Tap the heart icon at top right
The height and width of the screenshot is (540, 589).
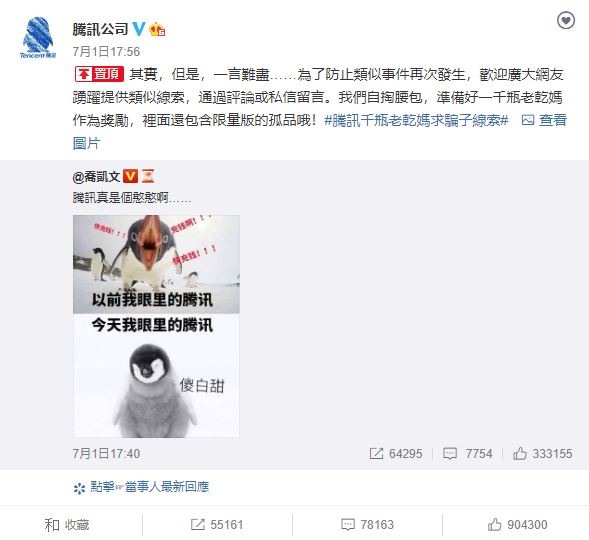pyautogui.click(x=565, y=20)
